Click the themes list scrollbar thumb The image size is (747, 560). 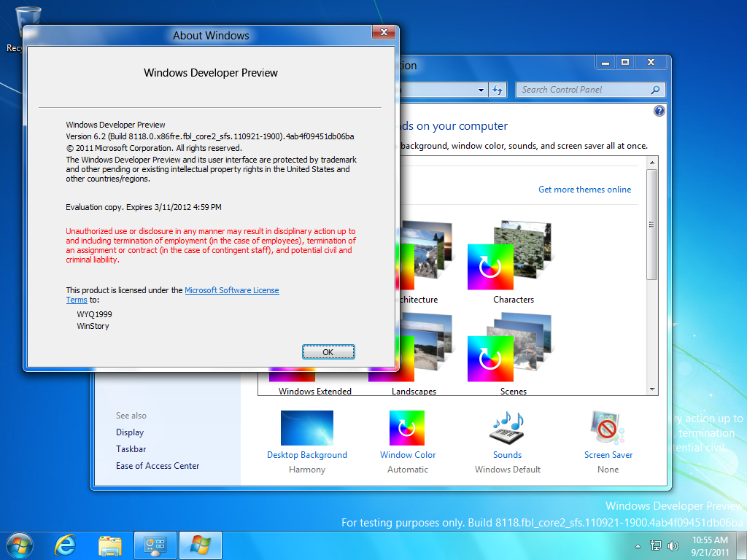[652, 225]
